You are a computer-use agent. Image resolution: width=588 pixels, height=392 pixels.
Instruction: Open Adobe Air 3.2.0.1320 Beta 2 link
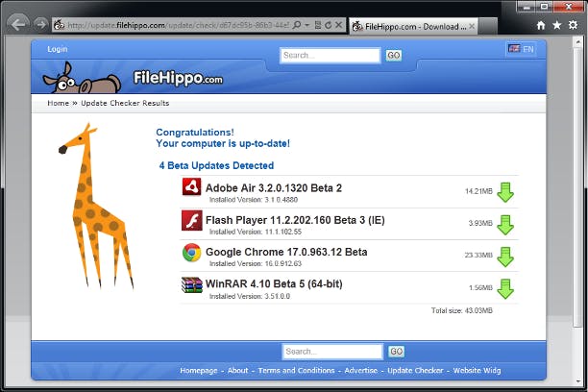[x=274, y=188]
